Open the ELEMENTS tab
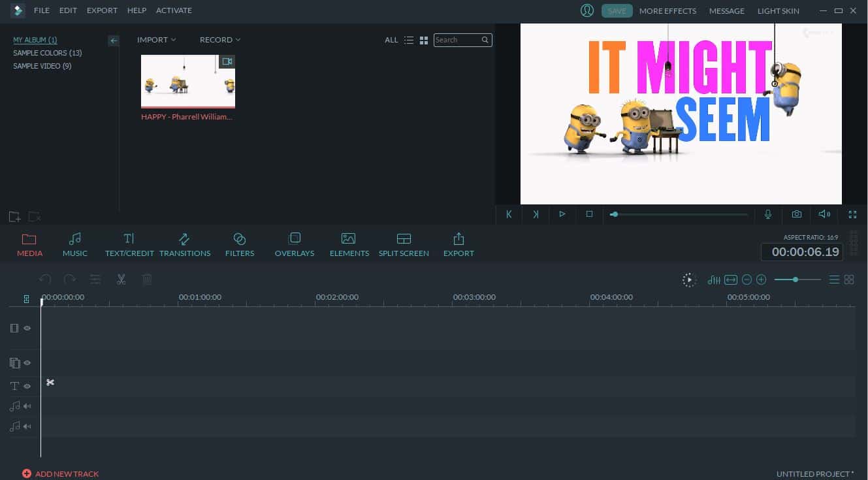Viewport: 868px width, 480px height. pyautogui.click(x=349, y=245)
